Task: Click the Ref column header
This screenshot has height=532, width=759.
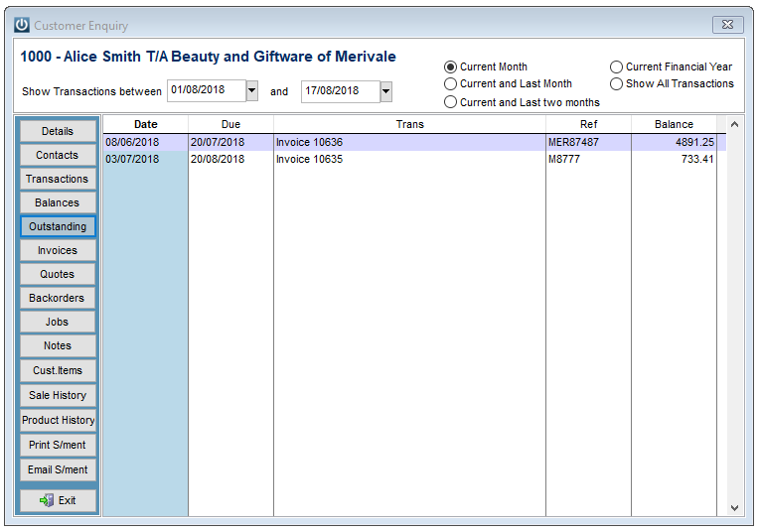Action: pyautogui.click(x=588, y=124)
